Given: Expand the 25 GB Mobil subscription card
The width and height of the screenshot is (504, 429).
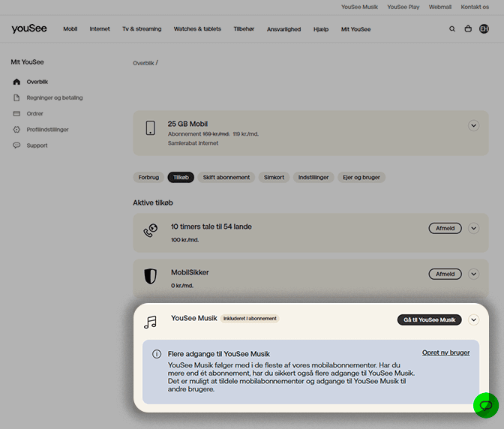Looking at the screenshot, I should (x=473, y=126).
